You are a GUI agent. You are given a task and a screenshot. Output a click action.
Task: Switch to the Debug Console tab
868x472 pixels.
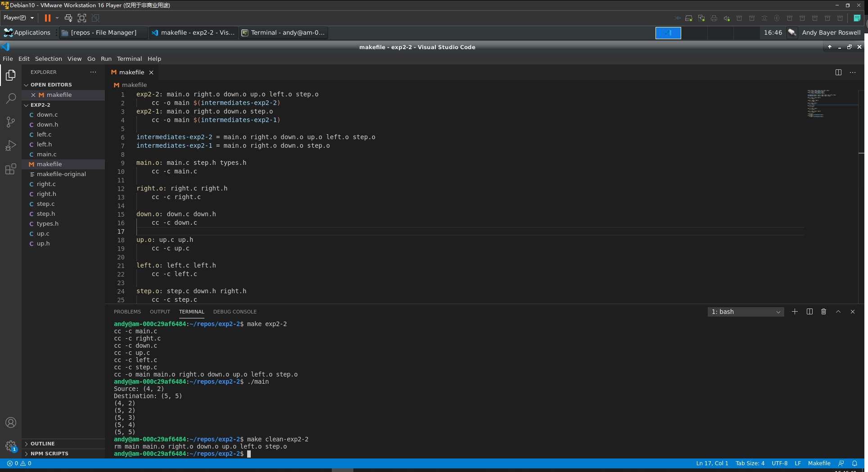(235, 312)
